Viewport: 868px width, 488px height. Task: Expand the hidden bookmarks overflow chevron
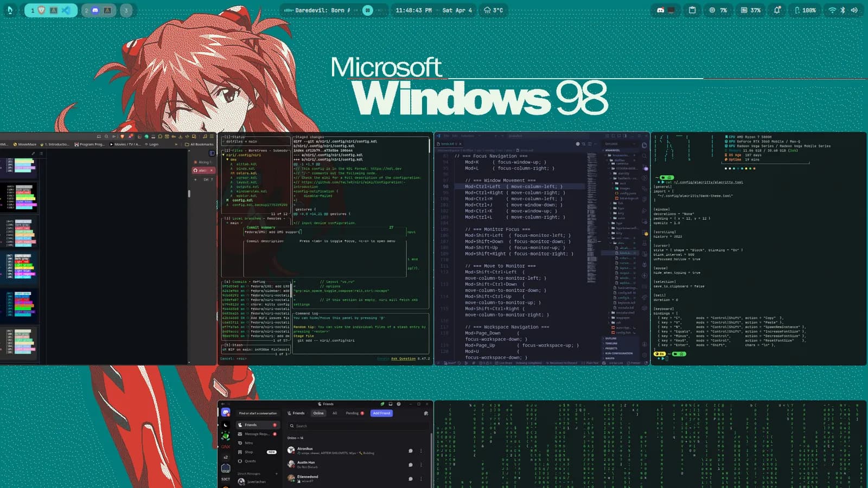pos(176,144)
